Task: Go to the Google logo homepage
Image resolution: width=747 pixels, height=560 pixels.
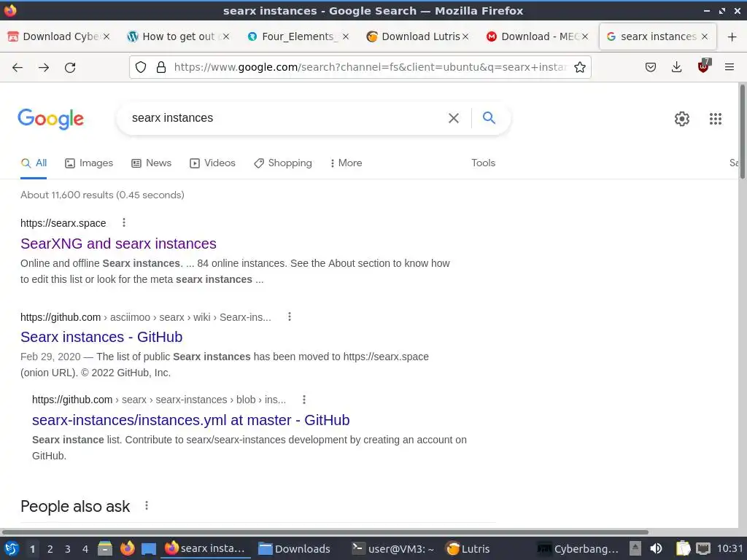Action: coord(50,119)
